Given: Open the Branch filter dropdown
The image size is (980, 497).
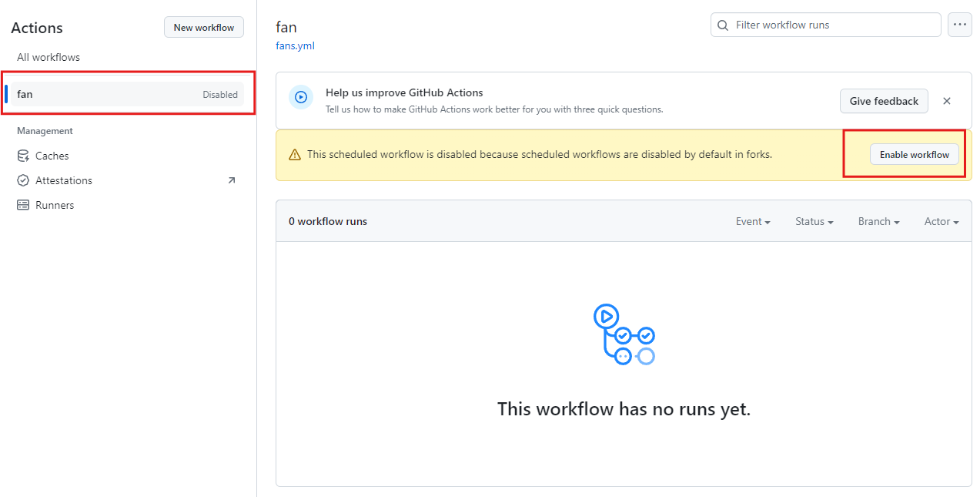Looking at the screenshot, I should (879, 221).
